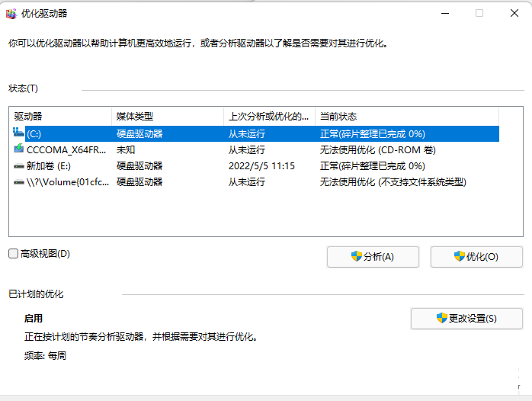Sort by the 驱动器 column header

point(61,117)
